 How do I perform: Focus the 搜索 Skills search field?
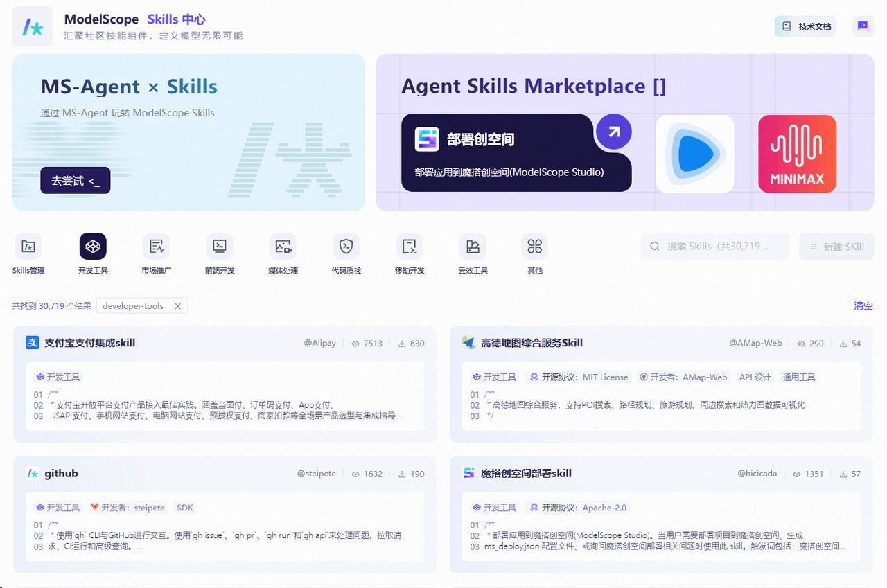tap(714, 246)
